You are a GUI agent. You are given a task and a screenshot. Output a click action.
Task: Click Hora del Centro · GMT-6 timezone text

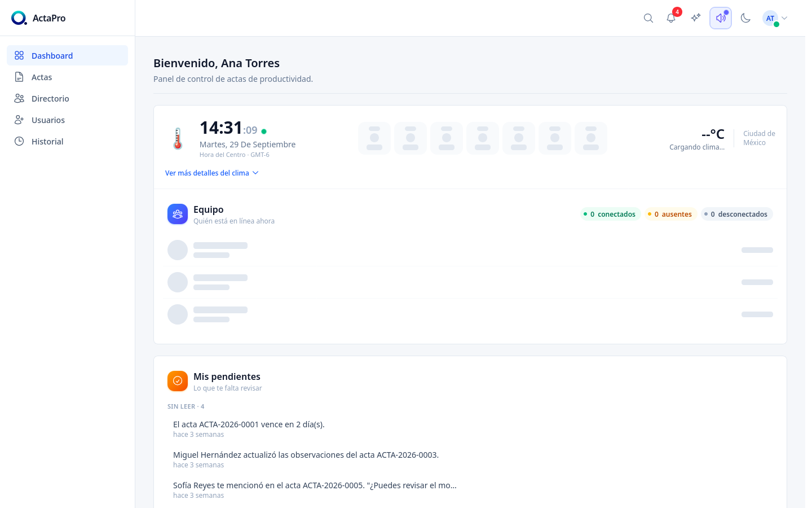pyautogui.click(x=235, y=155)
